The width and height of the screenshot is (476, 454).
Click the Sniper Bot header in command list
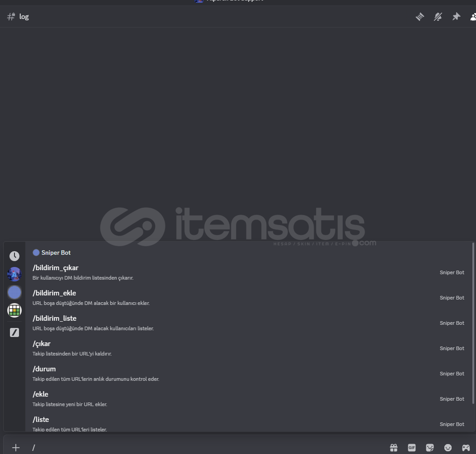click(52, 253)
